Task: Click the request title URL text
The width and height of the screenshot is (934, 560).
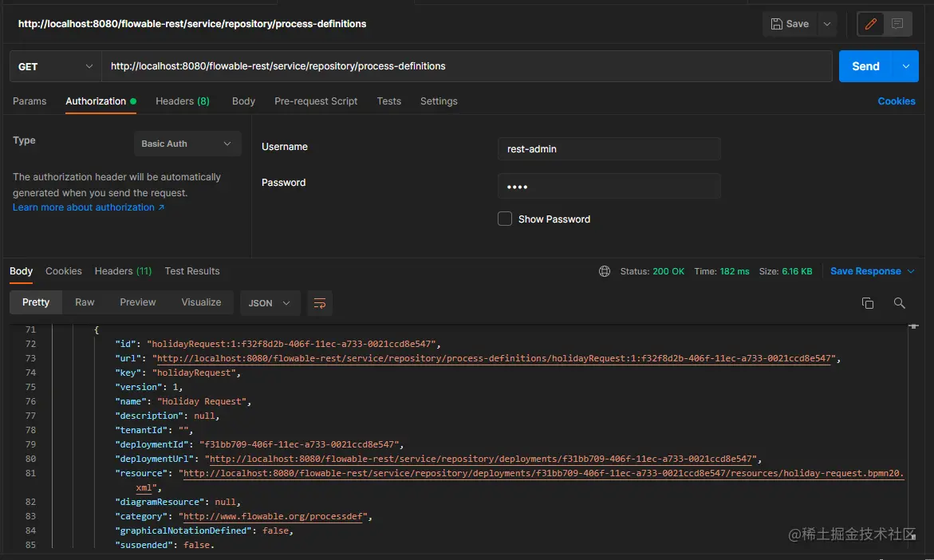Action: [191, 24]
